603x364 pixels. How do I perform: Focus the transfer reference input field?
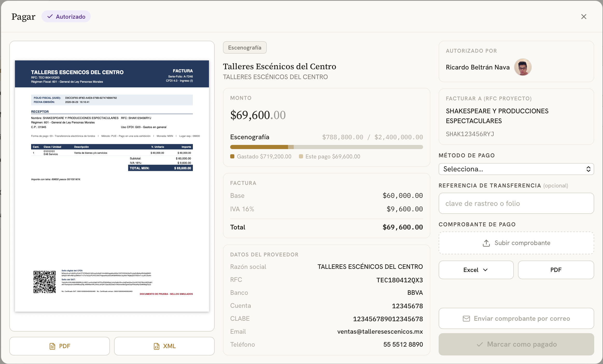pyautogui.click(x=516, y=203)
